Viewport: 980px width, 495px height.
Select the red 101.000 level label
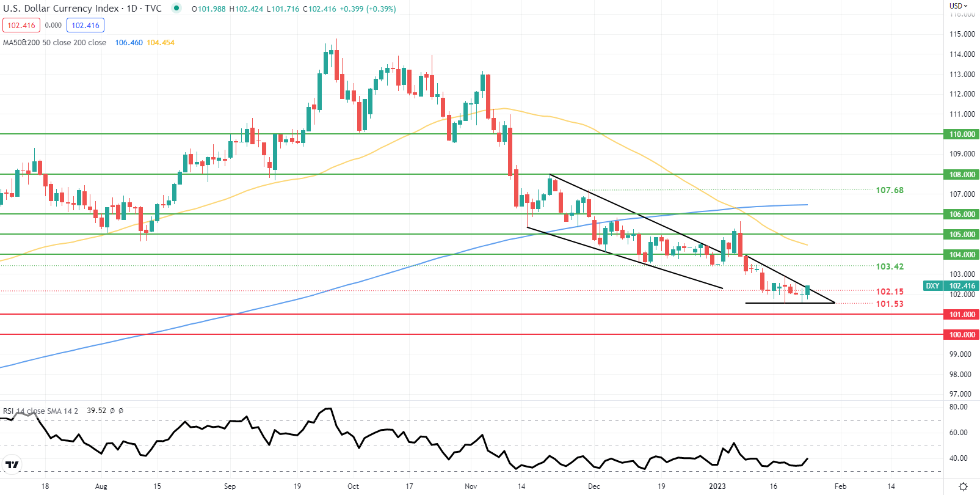962,315
